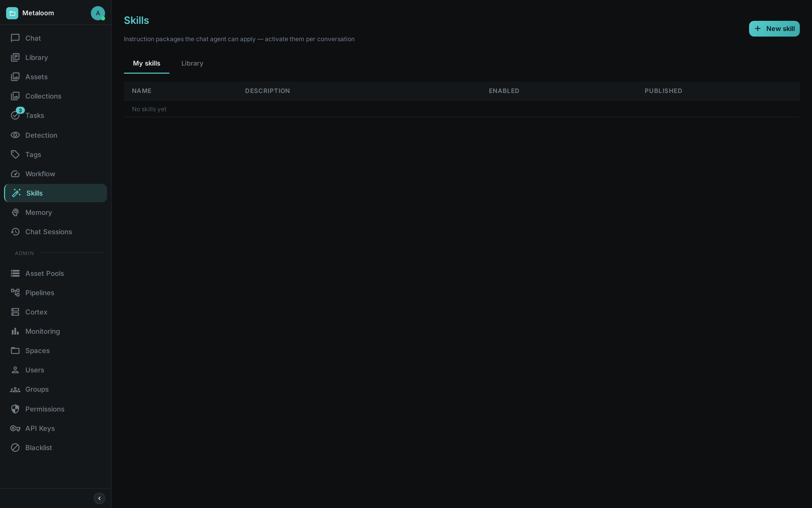Open the Detection eye icon
The width and height of the screenshot is (812, 508).
[x=15, y=135]
